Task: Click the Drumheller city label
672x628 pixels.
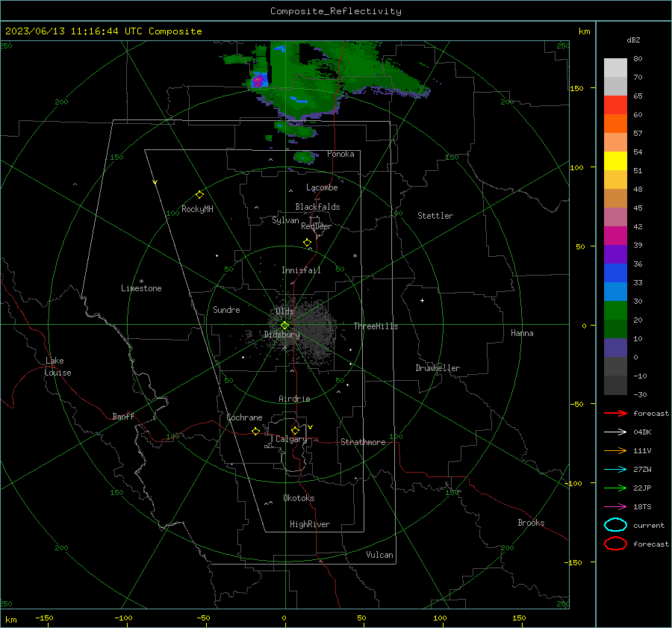Action: (x=438, y=368)
